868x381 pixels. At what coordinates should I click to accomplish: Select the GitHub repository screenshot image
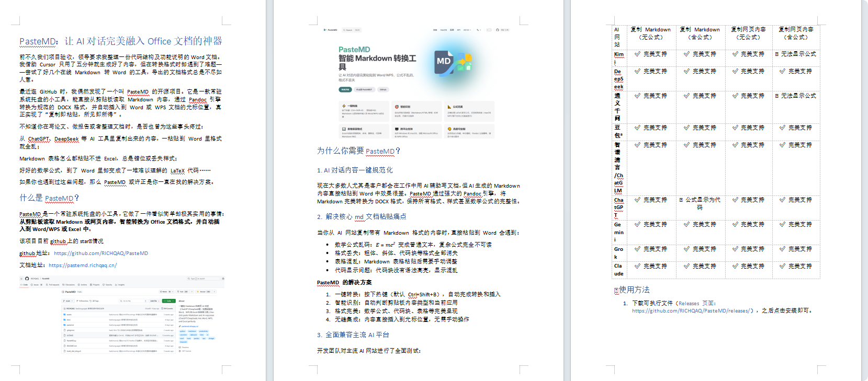(x=121, y=315)
